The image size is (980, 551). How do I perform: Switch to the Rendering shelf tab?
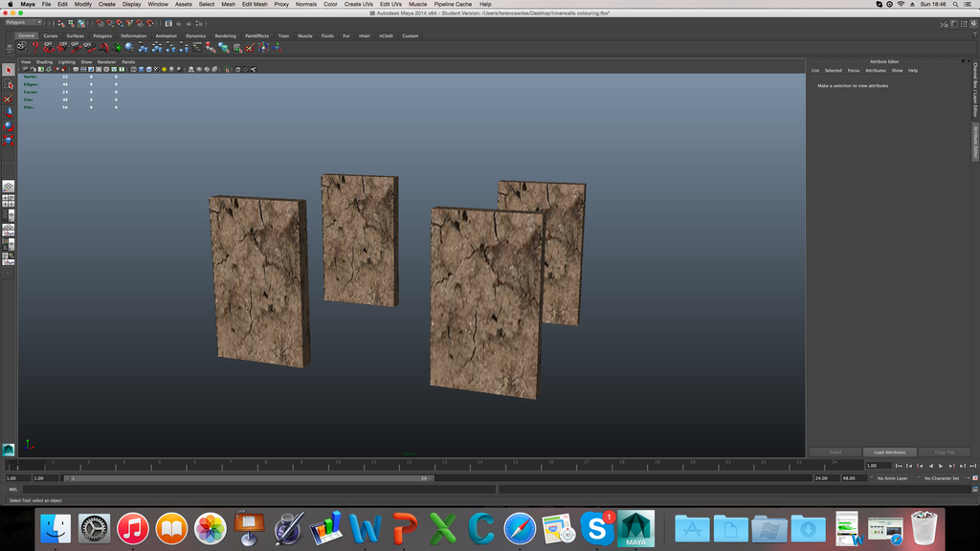pyautogui.click(x=226, y=36)
